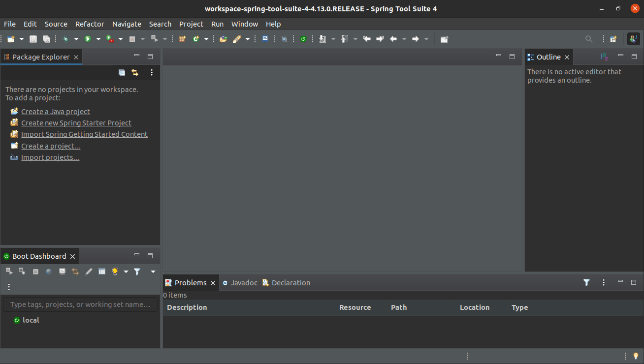
Task: Open the New Java Class dropdown arrow
Action: tap(206, 39)
